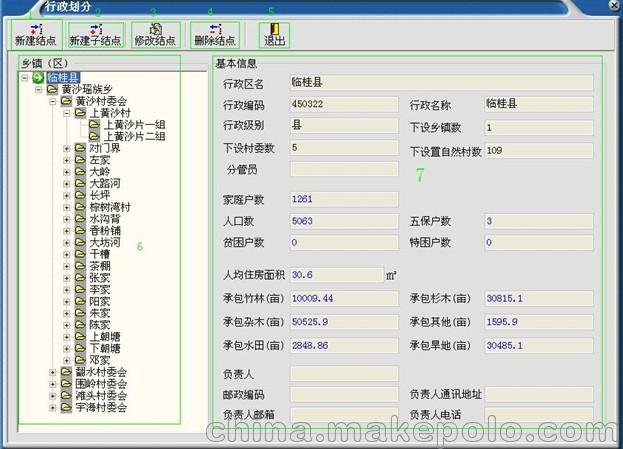
Task: Collapse the 黄沙村委会 node
Action: tap(52, 101)
